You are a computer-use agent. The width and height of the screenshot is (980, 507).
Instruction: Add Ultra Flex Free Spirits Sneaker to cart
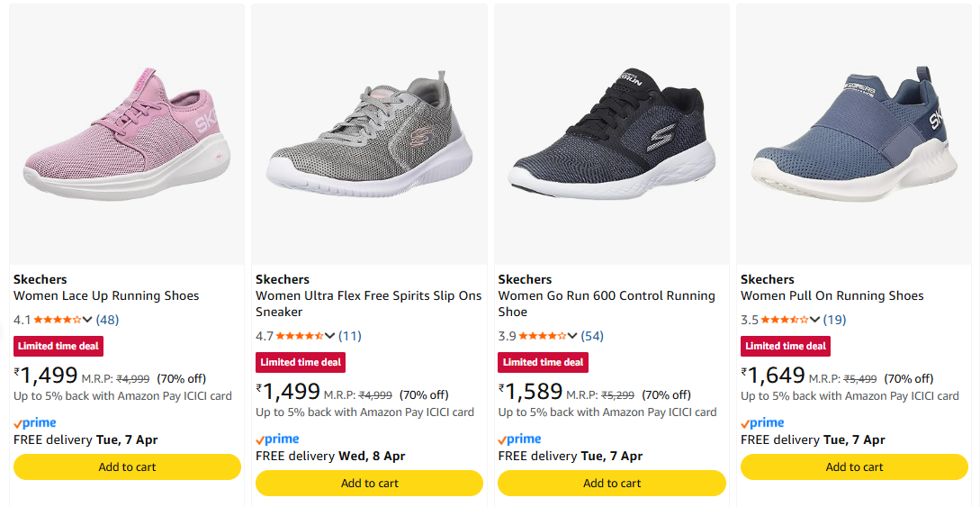point(369,483)
